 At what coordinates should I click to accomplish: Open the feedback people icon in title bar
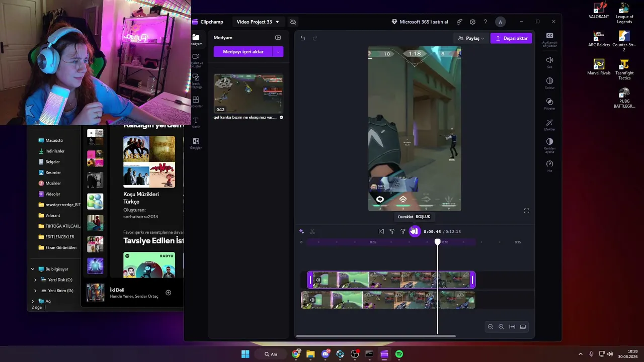click(x=459, y=22)
